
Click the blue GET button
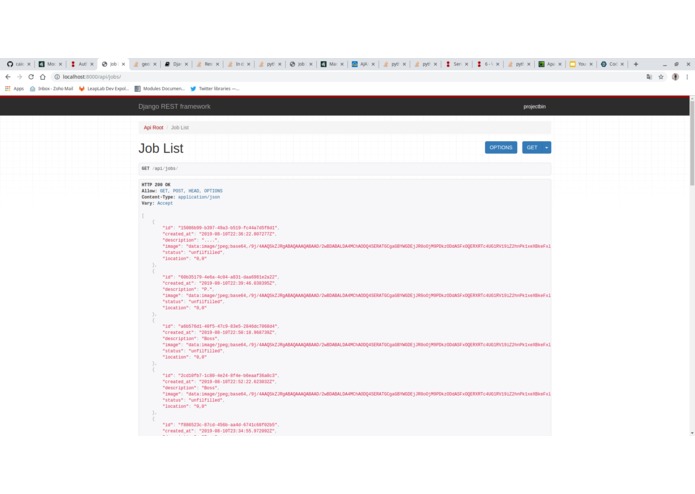point(532,148)
